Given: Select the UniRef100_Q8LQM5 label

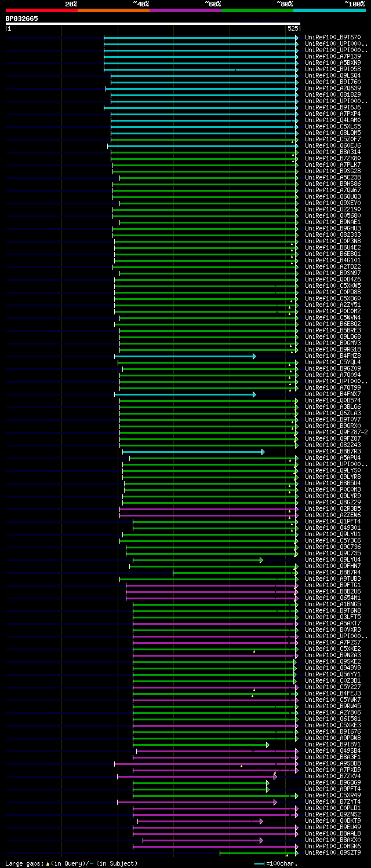Looking at the screenshot, I should (333, 133).
